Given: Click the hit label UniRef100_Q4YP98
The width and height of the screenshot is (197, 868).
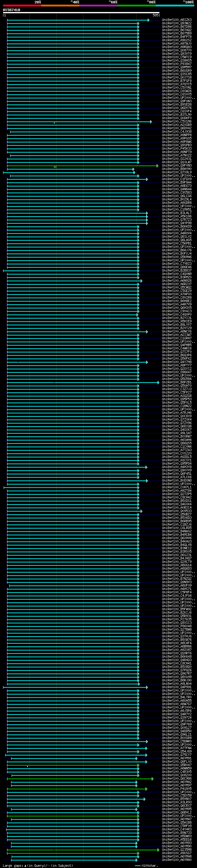Looking at the screenshot, I should coord(177,224).
